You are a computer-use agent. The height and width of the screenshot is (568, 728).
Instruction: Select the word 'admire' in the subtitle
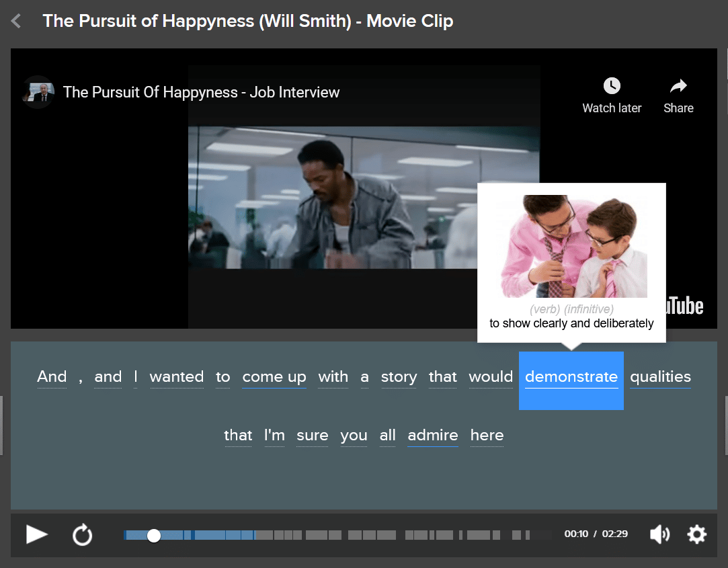click(x=432, y=436)
